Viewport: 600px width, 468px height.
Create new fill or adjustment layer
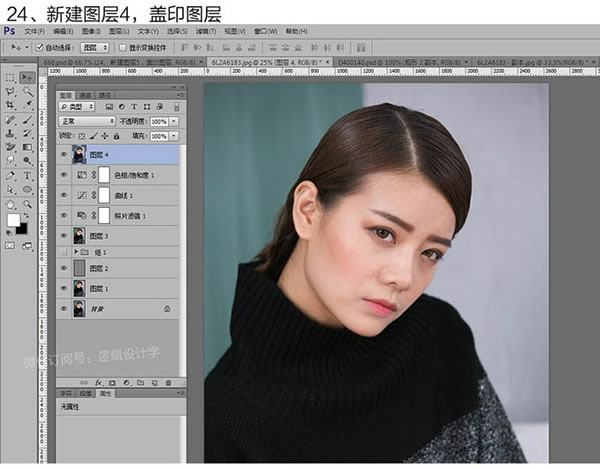tap(127, 383)
